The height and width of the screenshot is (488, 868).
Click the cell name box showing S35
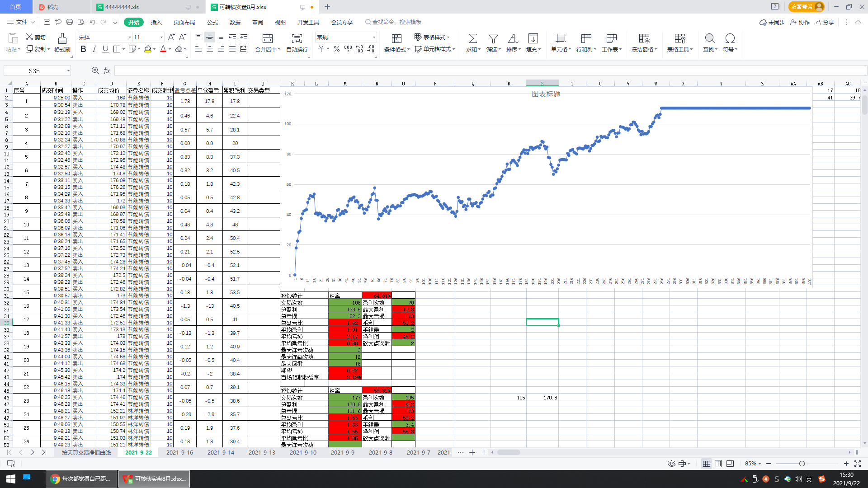click(34, 71)
